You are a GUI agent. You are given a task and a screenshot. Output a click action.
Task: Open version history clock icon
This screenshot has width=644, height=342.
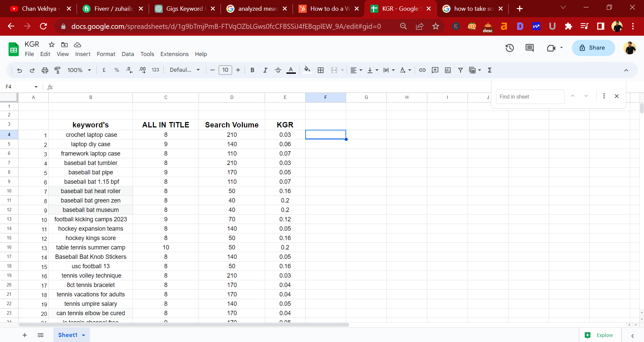point(509,48)
